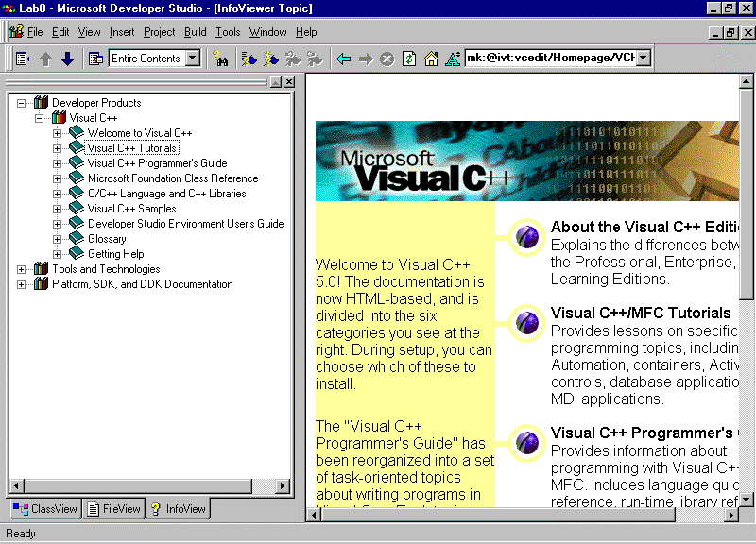Open the About the Visual C++ Editions link
This screenshot has height=544, width=756.
pyautogui.click(x=644, y=227)
